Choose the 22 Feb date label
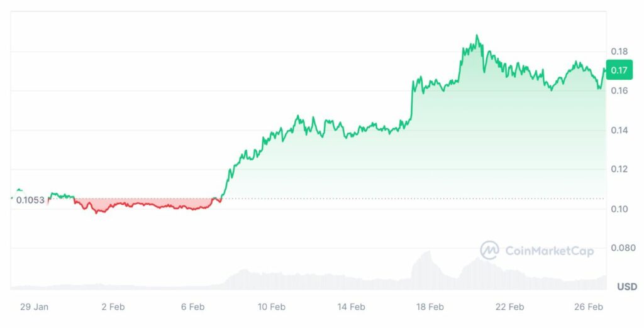The width and height of the screenshot is (644, 328). tap(509, 307)
